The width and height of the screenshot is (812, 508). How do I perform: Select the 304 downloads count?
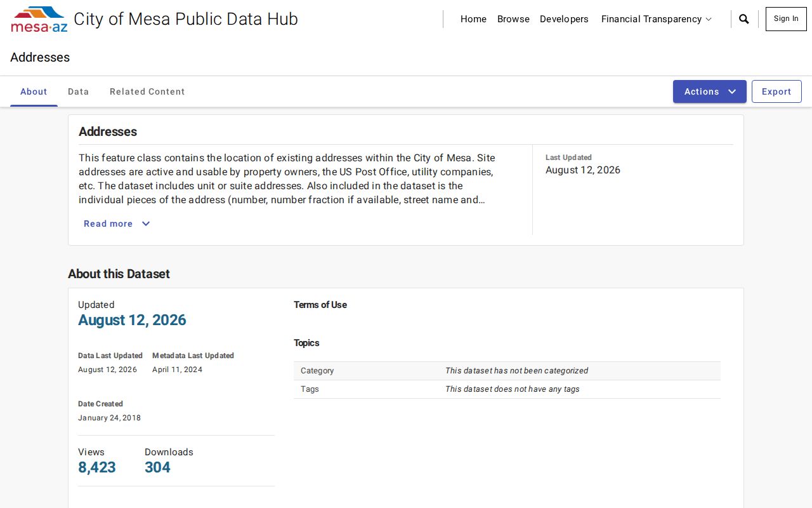(157, 467)
